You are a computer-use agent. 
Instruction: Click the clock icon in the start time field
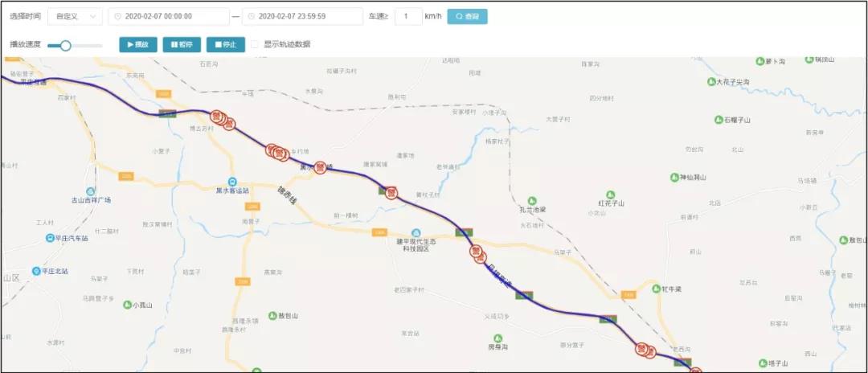coord(117,17)
